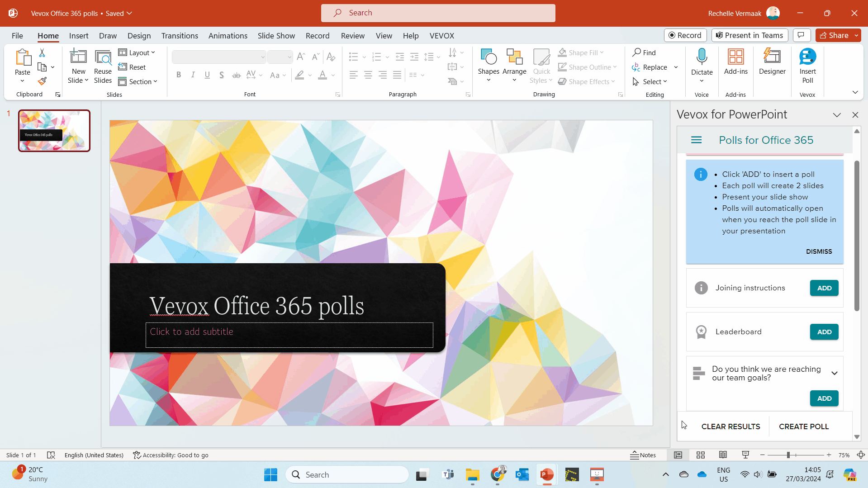
Task: Open the Transitions ribbon tab
Action: coord(179,36)
